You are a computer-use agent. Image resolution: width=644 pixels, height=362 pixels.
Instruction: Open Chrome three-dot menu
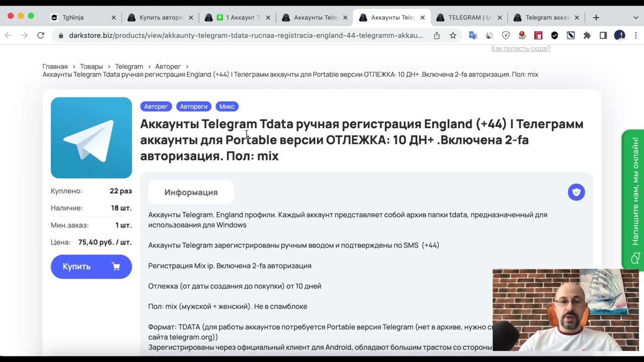point(636,35)
